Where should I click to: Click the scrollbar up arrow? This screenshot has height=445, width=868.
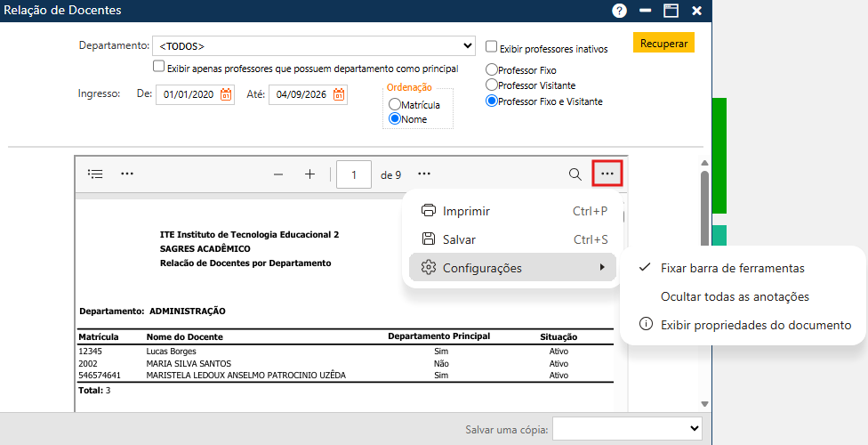click(x=704, y=163)
